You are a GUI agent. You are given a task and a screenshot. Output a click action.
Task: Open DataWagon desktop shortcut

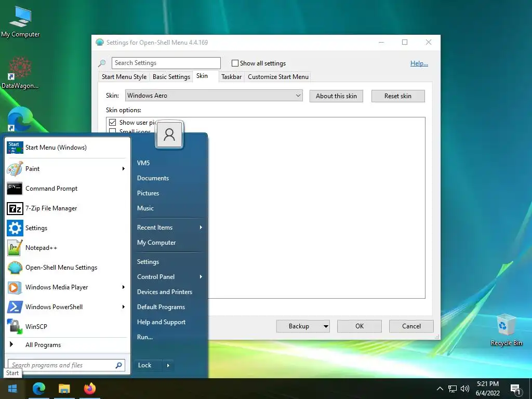click(x=20, y=73)
